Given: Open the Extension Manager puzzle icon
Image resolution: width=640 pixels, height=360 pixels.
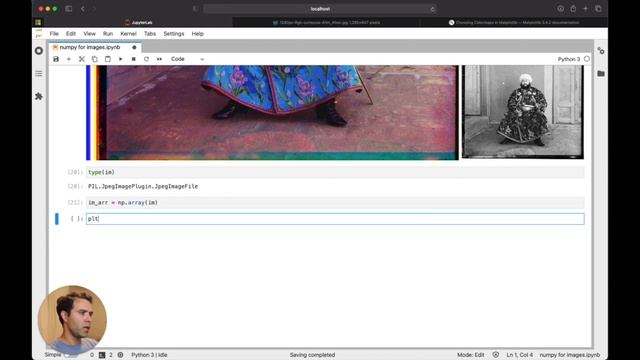Looking at the screenshot, I should coord(39,96).
